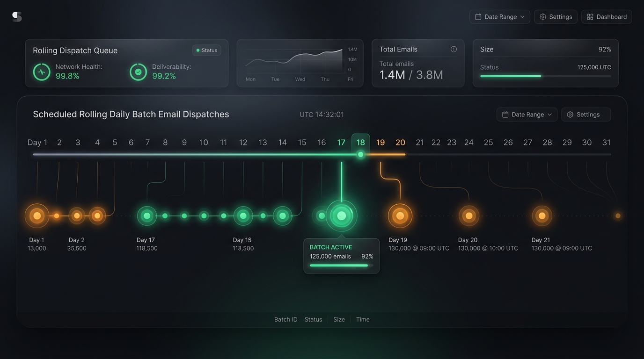Select the highlighted day 18 on the timeline
Image resolution: width=644 pixels, height=359 pixels.
click(360, 143)
